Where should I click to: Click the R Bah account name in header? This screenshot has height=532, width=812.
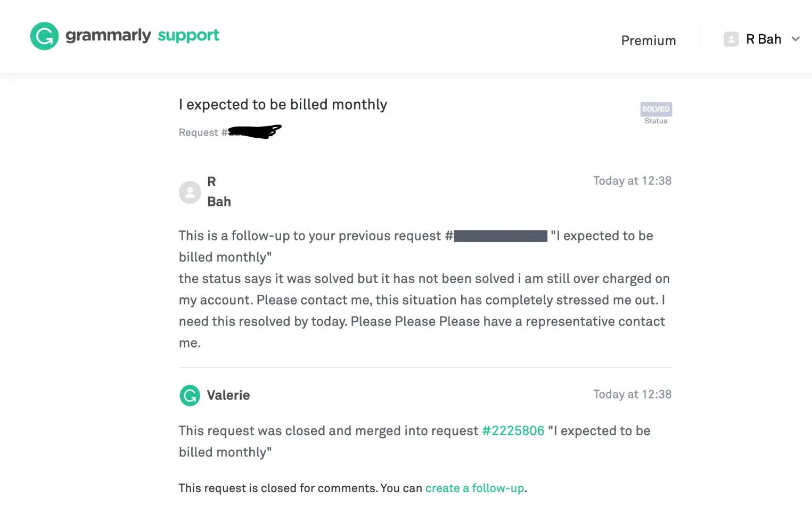(x=763, y=39)
